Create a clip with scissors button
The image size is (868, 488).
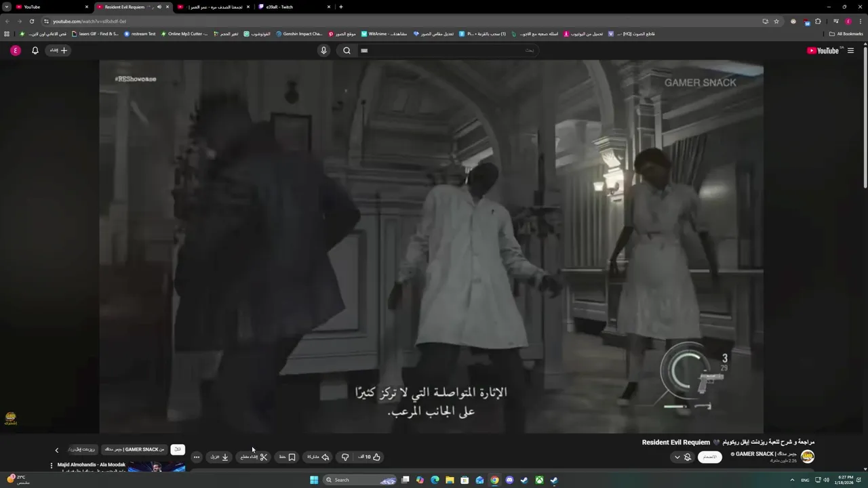tap(254, 457)
